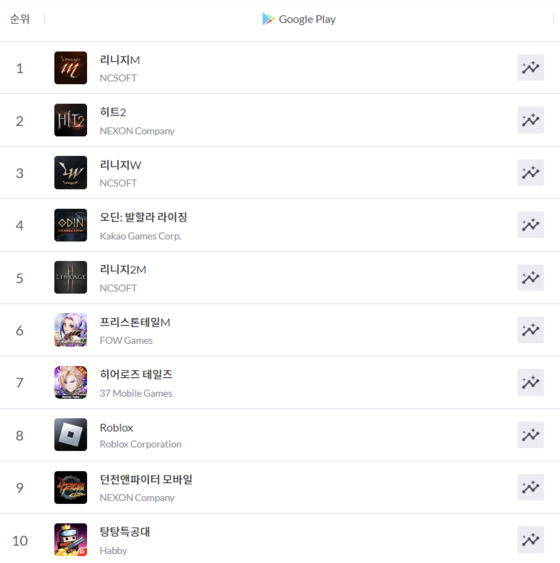The image size is (560, 563).
Task: Show the trend chart for 리니지W
Action: coord(530,173)
